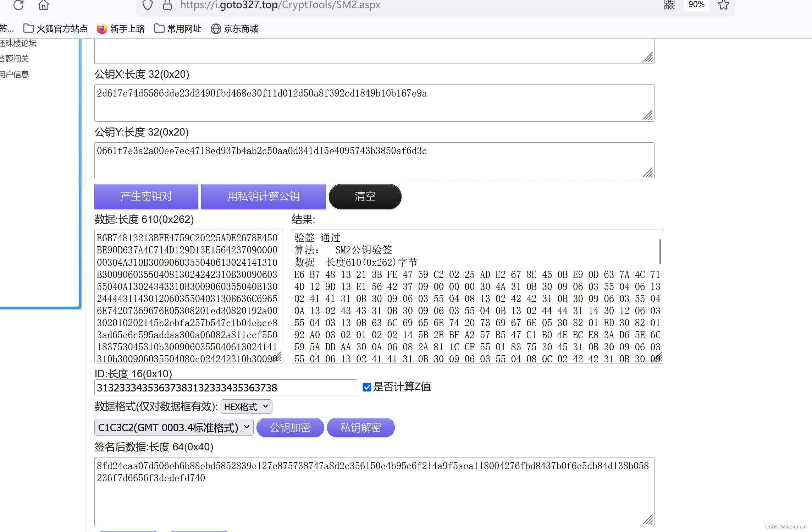Open the 新手上路 Firefox bookmark

[x=121, y=29]
